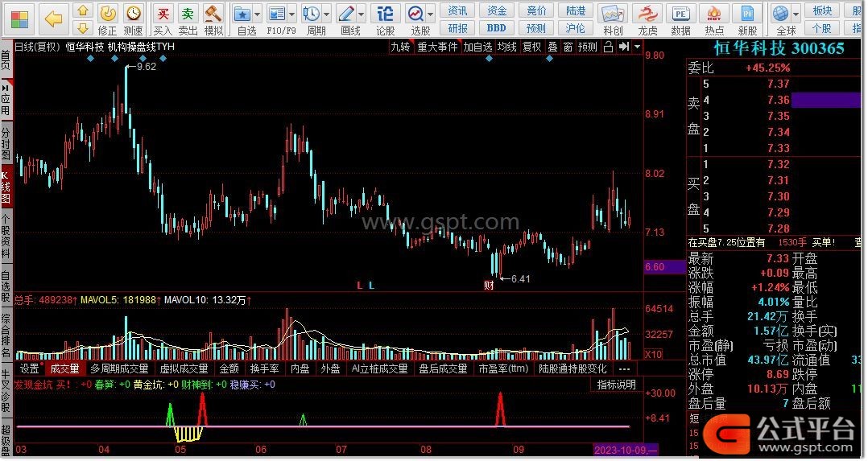Click 加自选 to add to watchlist

(x=477, y=47)
